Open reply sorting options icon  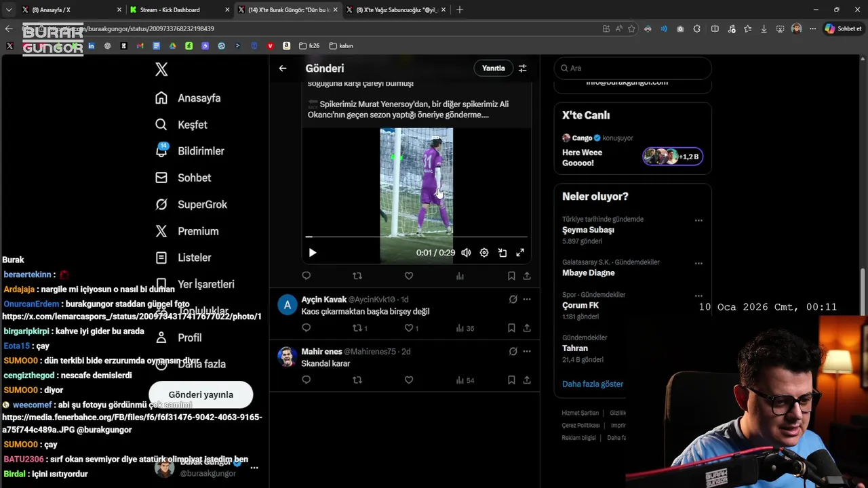pos(523,68)
